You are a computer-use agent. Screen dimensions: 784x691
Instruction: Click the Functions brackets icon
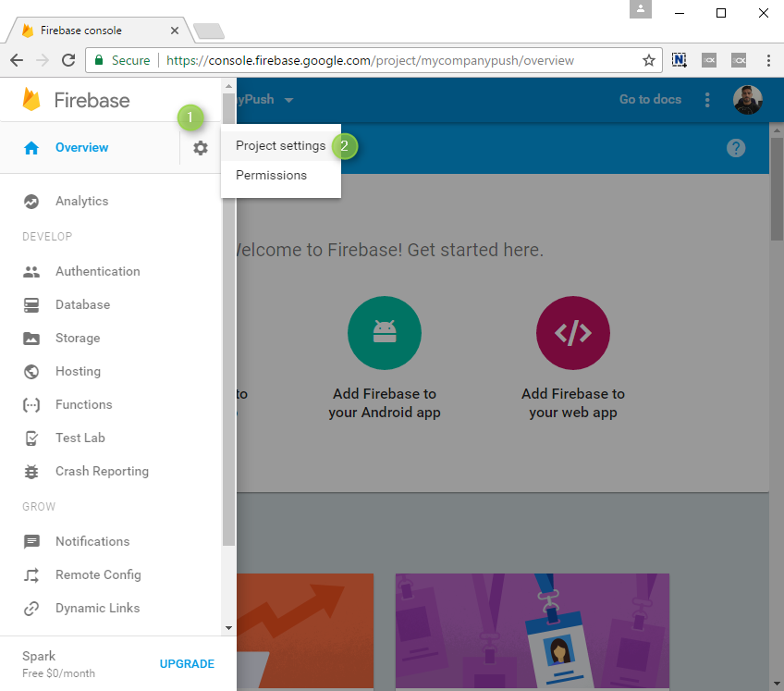pyautogui.click(x=31, y=405)
